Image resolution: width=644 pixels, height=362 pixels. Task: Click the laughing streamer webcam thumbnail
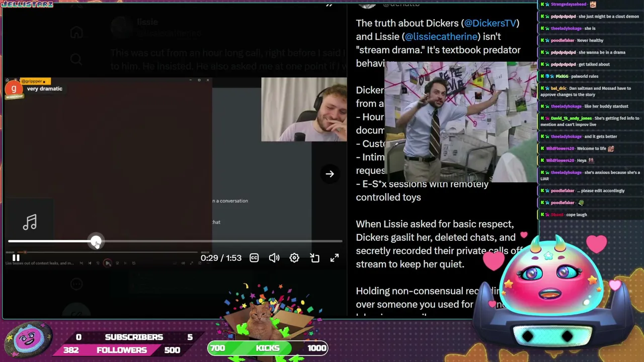(304, 110)
